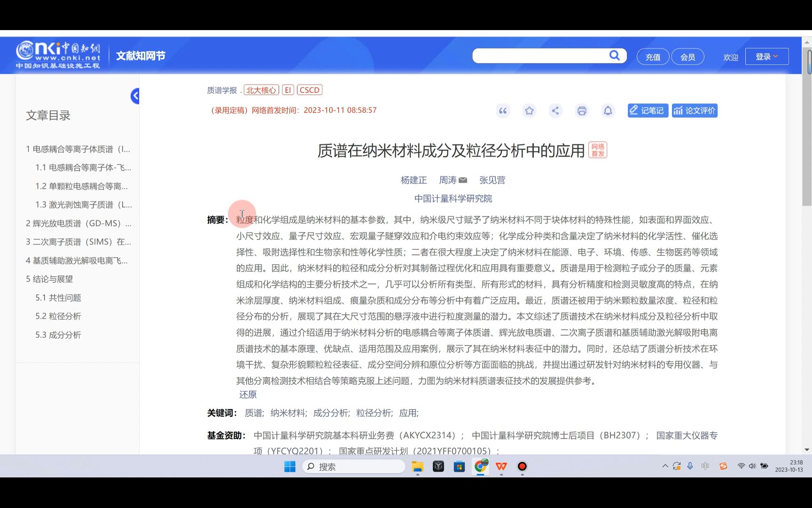
Task: Click the sync refresh tray icon
Action: pos(677,466)
